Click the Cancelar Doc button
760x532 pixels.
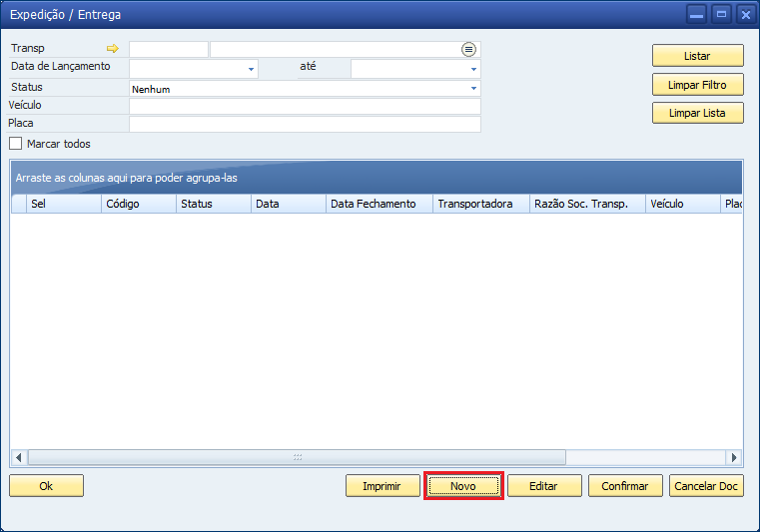pos(706,486)
